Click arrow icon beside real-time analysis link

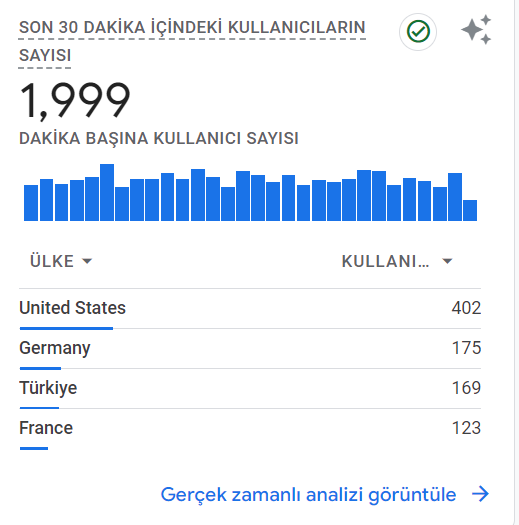point(480,494)
